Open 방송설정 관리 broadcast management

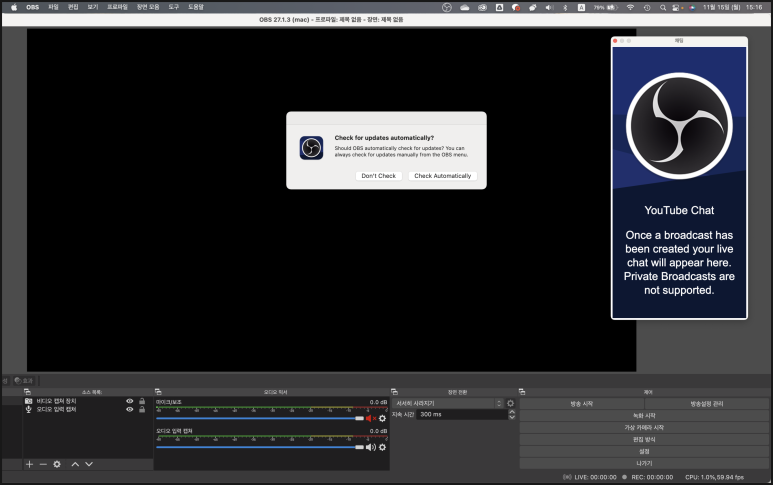pos(707,404)
